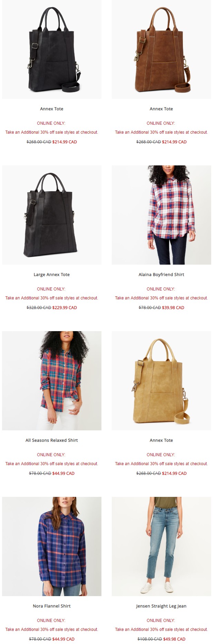The height and width of the screenshot is (644, 216).
Task: Open the tan suede Annex Tote image
Action: (161, 381)
